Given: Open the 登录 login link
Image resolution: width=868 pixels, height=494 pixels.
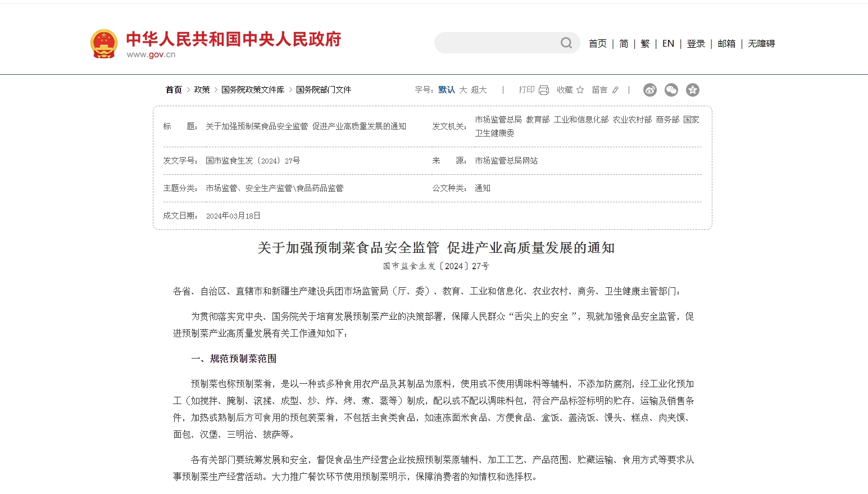Looking at the screenshot, I should point(696,44).
